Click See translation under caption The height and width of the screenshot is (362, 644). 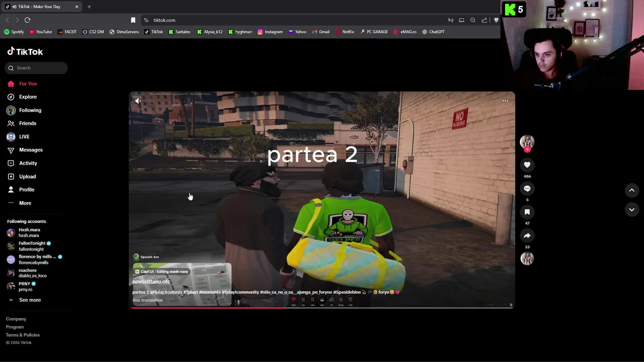[x=147, y=300]
